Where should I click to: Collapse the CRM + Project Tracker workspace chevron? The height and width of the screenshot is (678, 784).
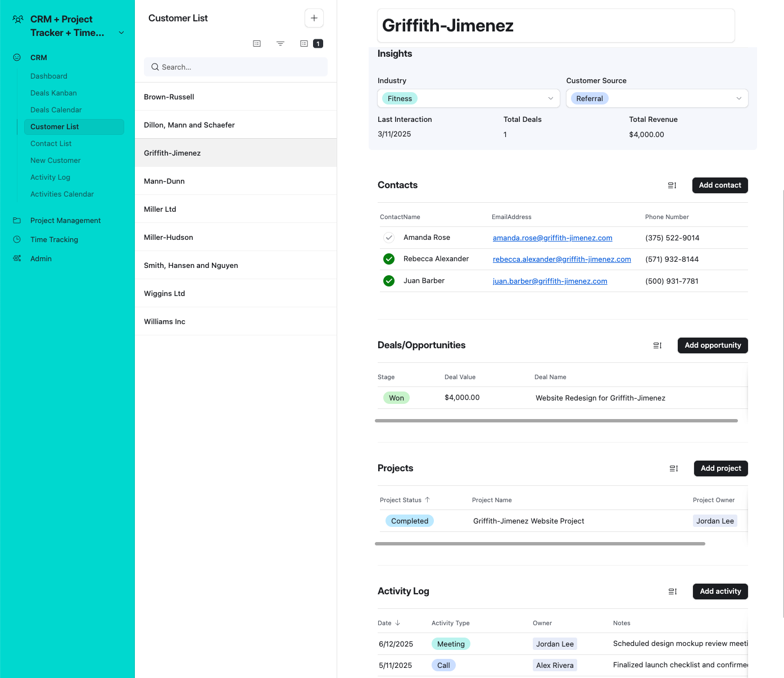(x=121, y=33)
